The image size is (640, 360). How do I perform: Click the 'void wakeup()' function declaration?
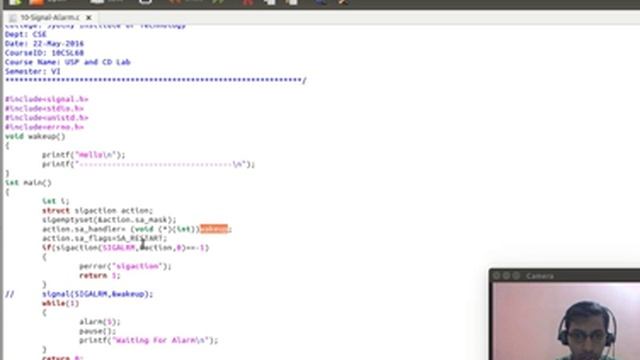coord(35,136)
